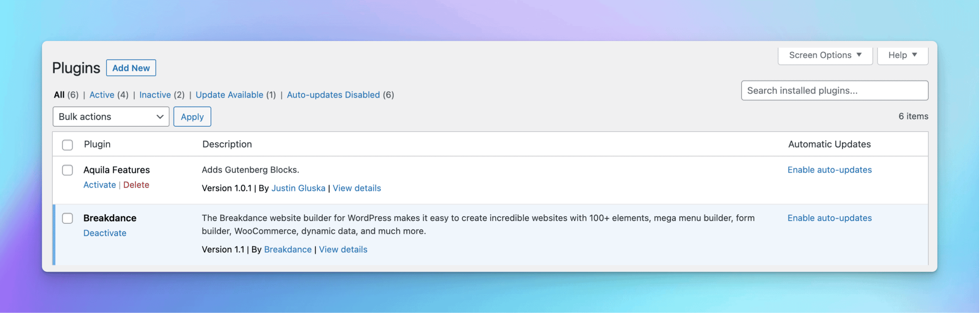Click the 6 items count text
Viewport: 980px width, 313px height.
[913, 116]
